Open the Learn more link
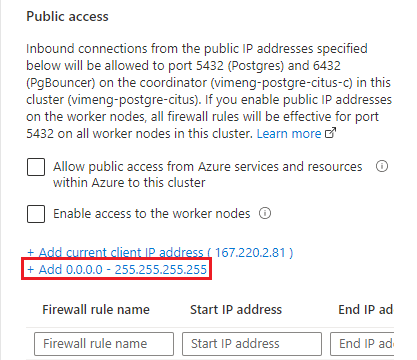The image size is (417, 360). [x=289, y=134]
